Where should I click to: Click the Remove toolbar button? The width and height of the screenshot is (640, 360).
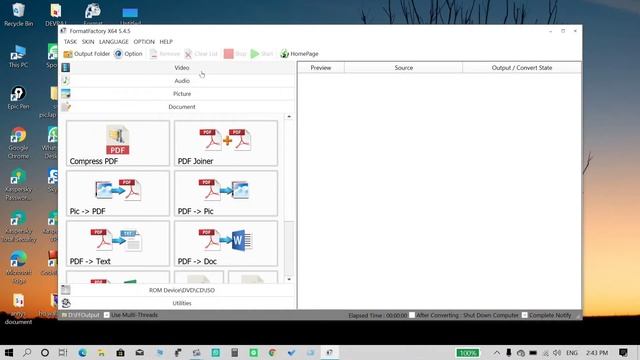pyautogui.click(x=164, y=54)
